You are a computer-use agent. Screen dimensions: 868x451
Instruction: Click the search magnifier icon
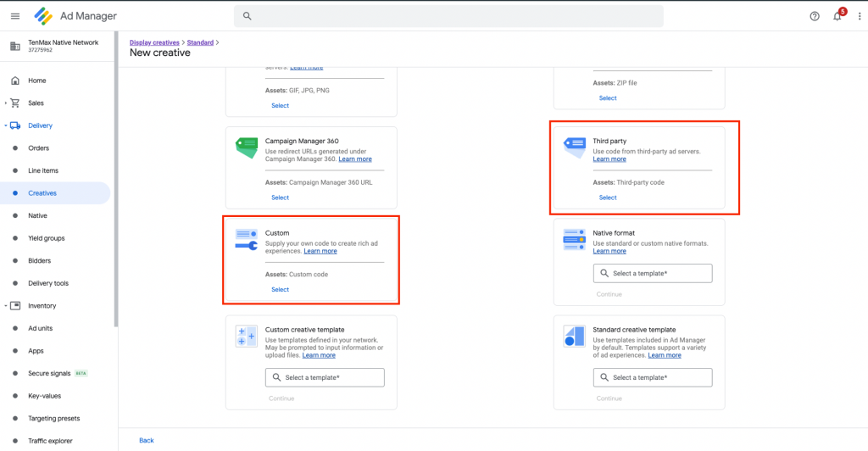click(x=248, y=16)
